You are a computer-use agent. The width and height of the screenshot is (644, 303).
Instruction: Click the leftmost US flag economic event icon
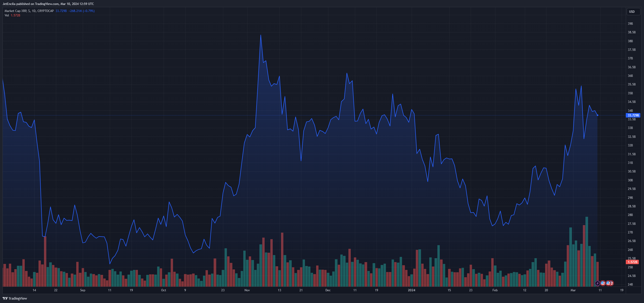pyautogui.click(x=603, y=283)
